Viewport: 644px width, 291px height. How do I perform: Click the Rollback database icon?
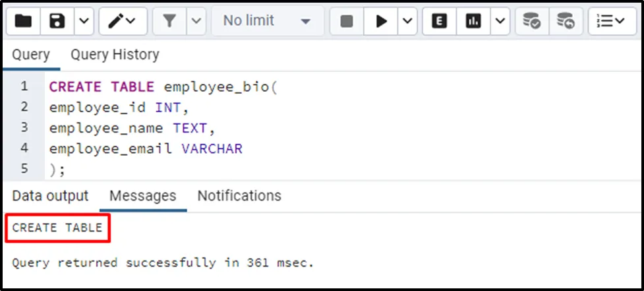pyautogui.click(x=565, y=21)
